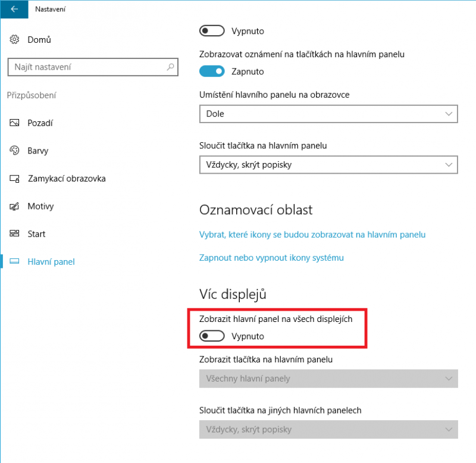This screenshot has width=476, height=463.
Task: Open the Zamykací obrazovka section
Action: pyautogui.click(x=67, y=179)
